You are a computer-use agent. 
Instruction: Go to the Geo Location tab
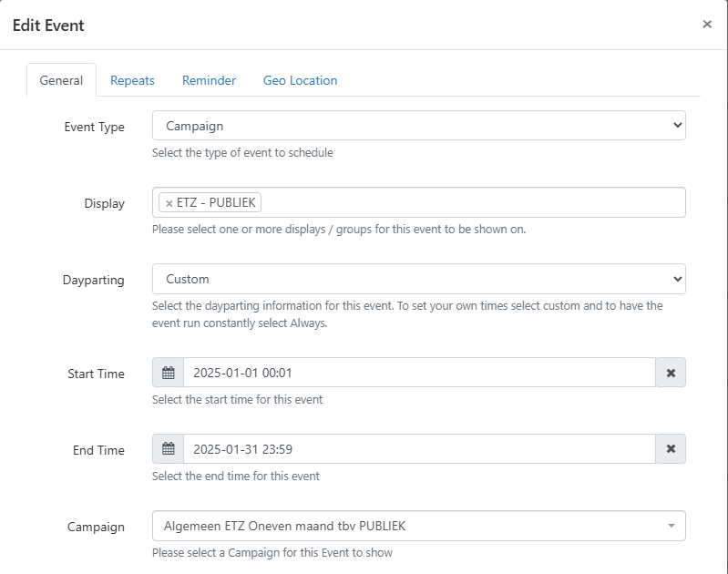[x=300, y=80]
